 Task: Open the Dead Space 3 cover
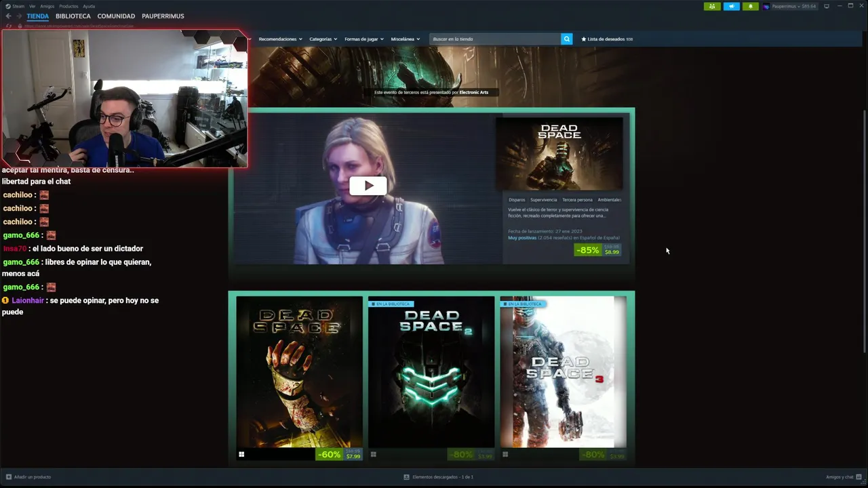[x=563, y=371]
